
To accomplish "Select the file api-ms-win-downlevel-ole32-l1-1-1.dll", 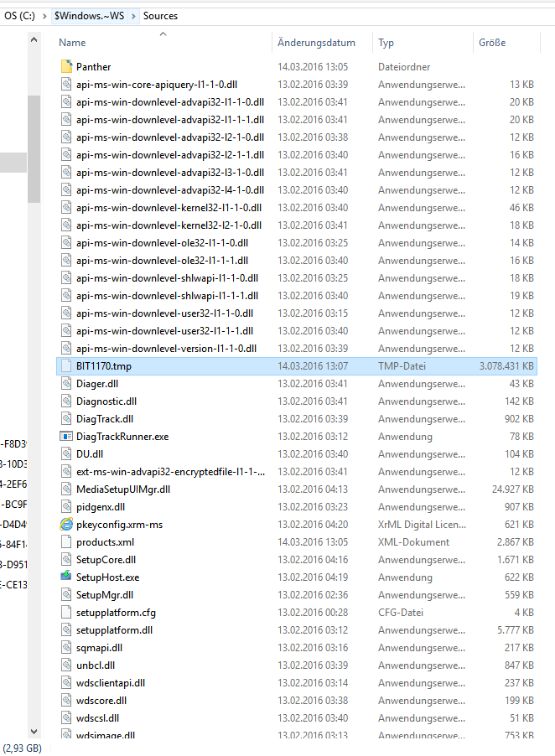I will (162, 261).
